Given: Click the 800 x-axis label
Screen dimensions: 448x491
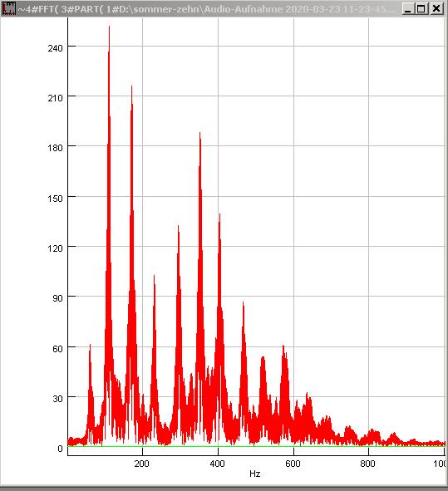Looking at the screenshot, I should click(367, 464).
